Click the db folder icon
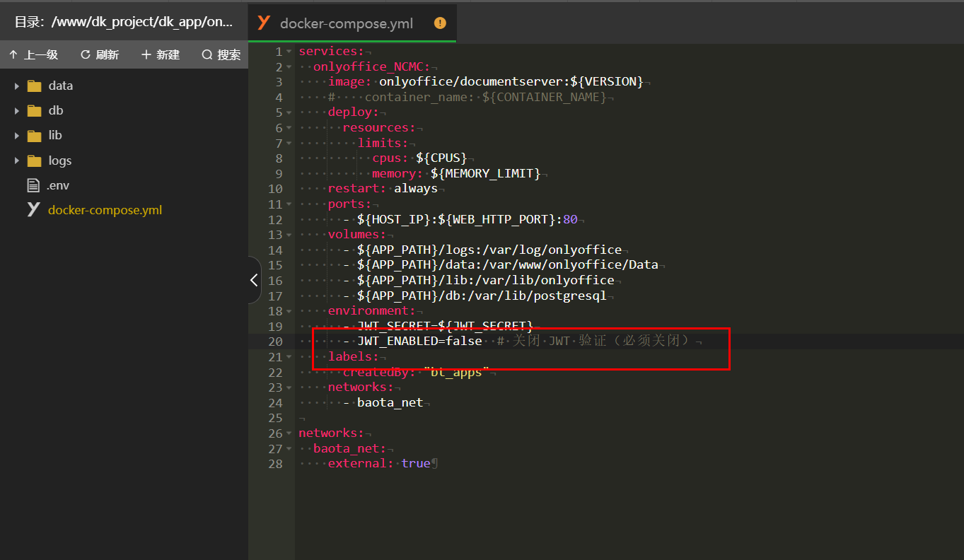Viewport: 964px width, 560px height. pos(35,110)
